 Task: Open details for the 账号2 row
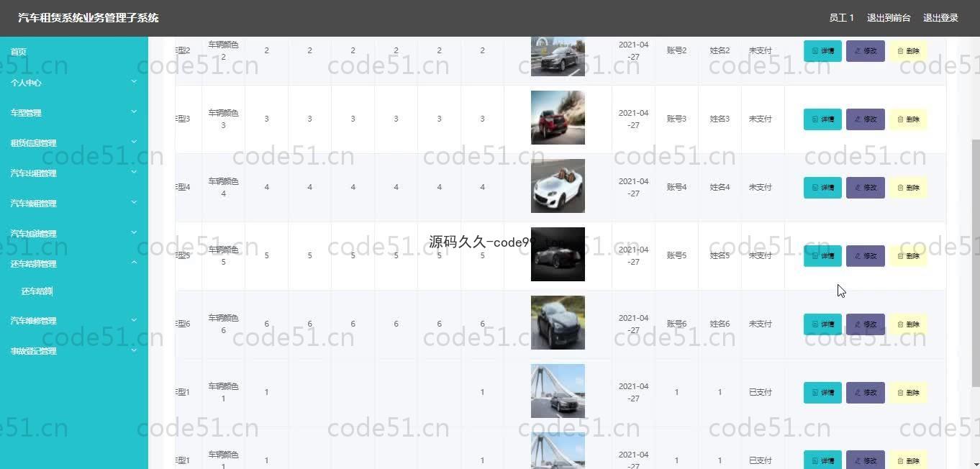coord(822,51)
